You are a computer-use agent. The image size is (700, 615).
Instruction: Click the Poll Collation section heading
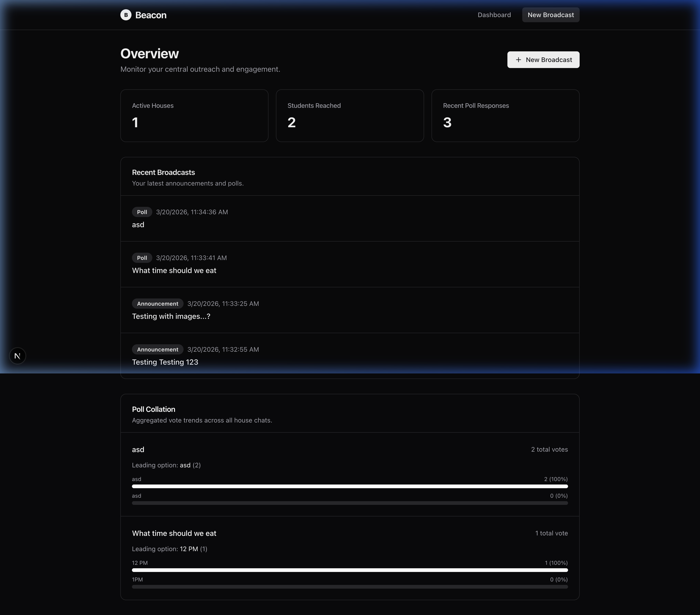[153, 409]
